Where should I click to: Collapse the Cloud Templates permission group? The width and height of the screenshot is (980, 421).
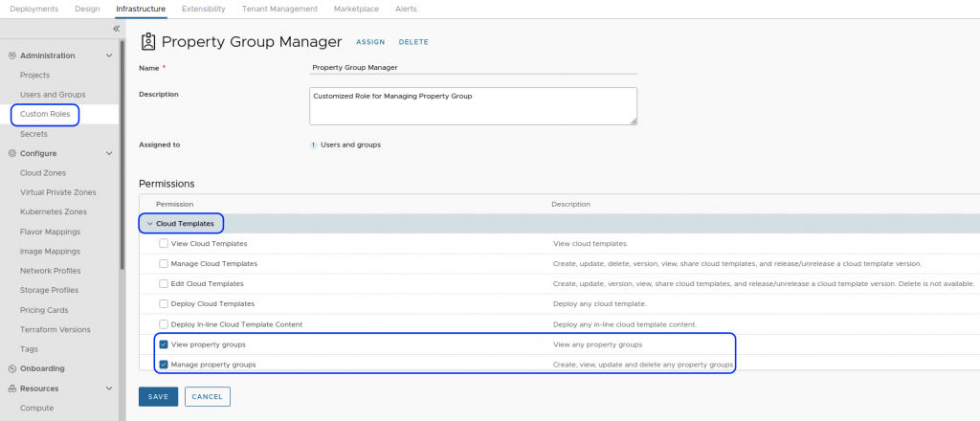click(149, 224)
